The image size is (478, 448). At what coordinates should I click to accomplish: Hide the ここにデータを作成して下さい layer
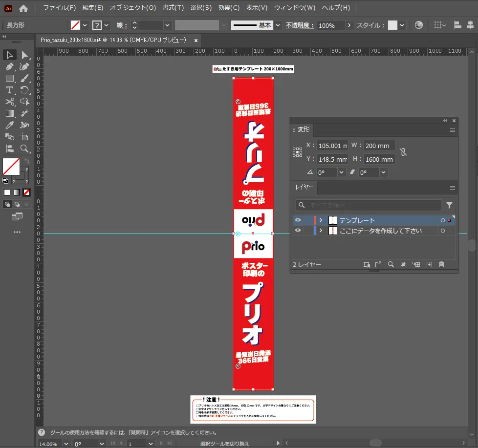point(298,231)
